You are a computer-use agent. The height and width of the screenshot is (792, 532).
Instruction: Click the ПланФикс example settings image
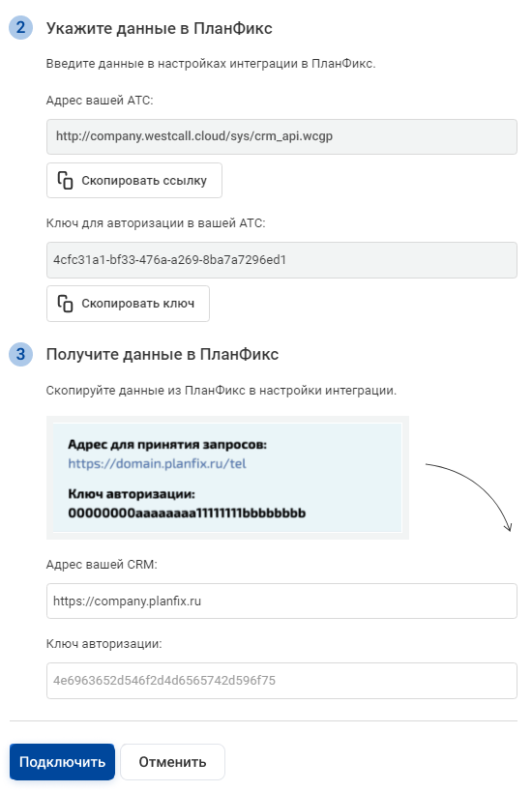(228, 478)
